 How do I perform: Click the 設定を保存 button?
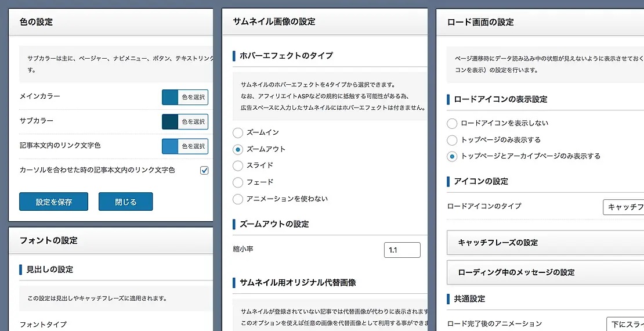[x=53, y=202]
